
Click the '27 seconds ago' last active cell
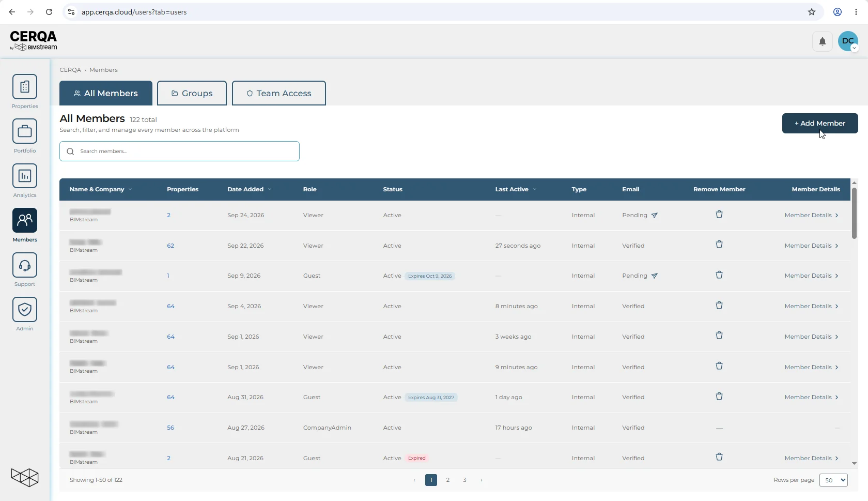(518, 246)
